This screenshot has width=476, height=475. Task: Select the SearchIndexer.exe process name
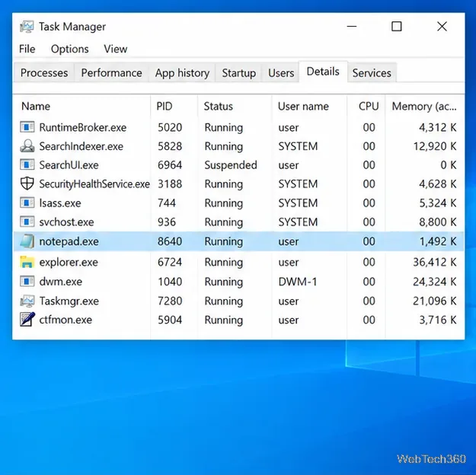[81, 146]
